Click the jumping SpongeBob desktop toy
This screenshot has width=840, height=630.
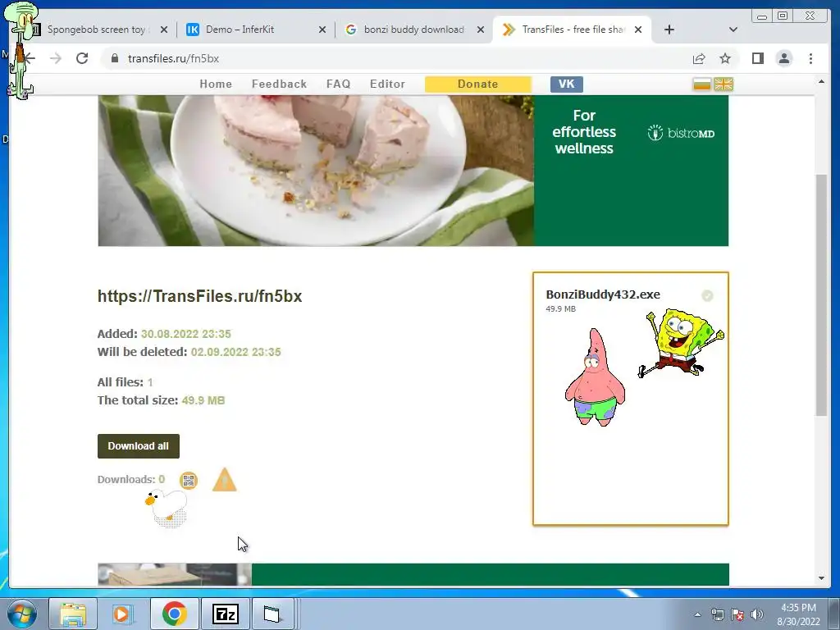681,343
